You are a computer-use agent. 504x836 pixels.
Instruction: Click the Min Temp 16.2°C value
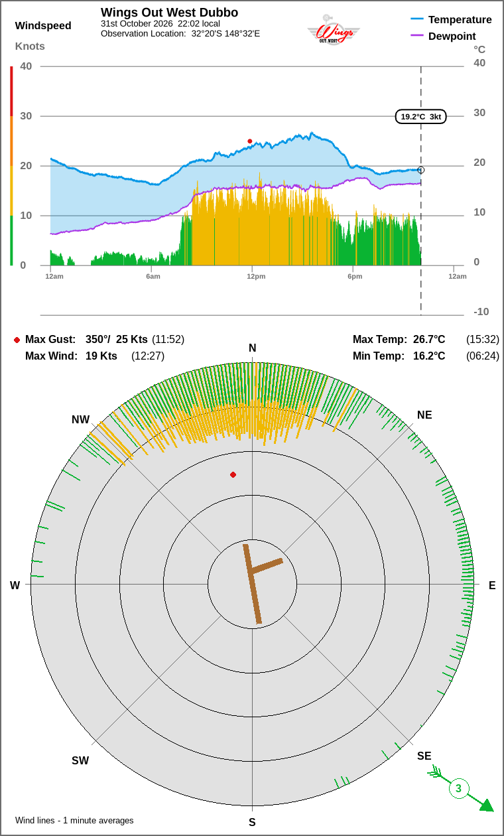429,356
